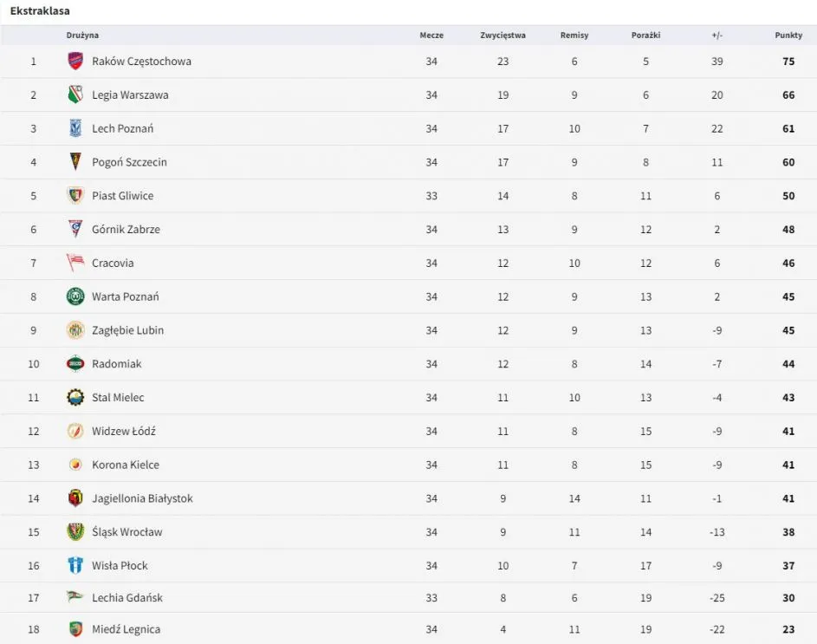Click the Warta Poznań green crest

tap(75, 296)
